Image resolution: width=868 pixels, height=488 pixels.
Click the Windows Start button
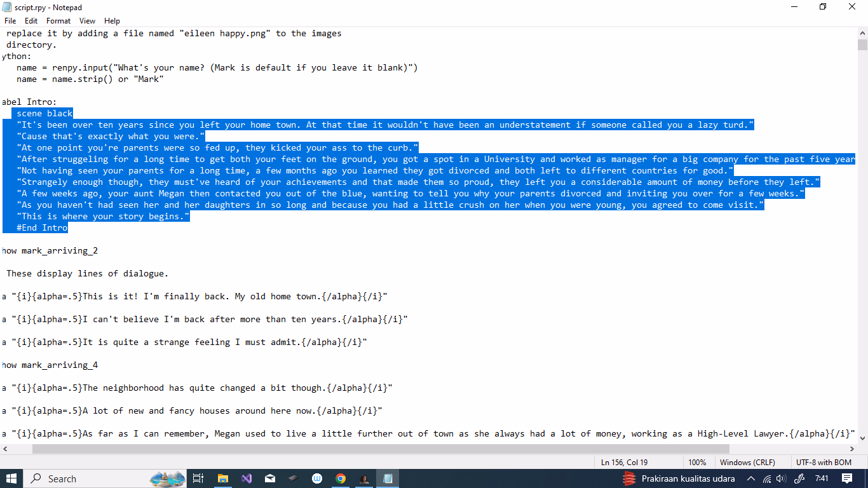(11, 478)
